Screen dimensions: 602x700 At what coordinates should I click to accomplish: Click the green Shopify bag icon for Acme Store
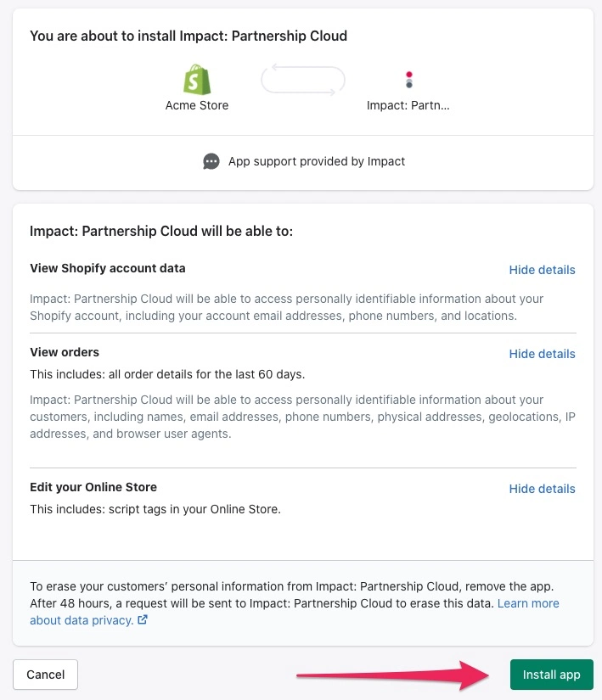[x=196, y=79]
